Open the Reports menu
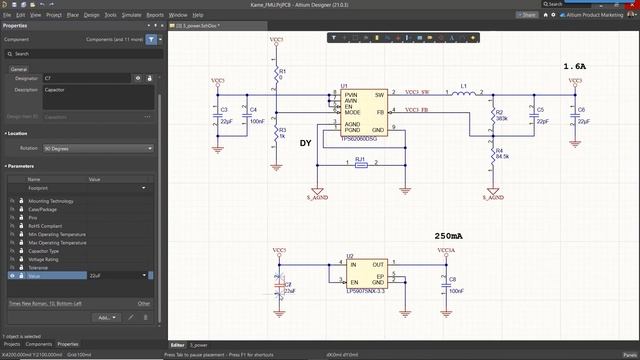 155,15
